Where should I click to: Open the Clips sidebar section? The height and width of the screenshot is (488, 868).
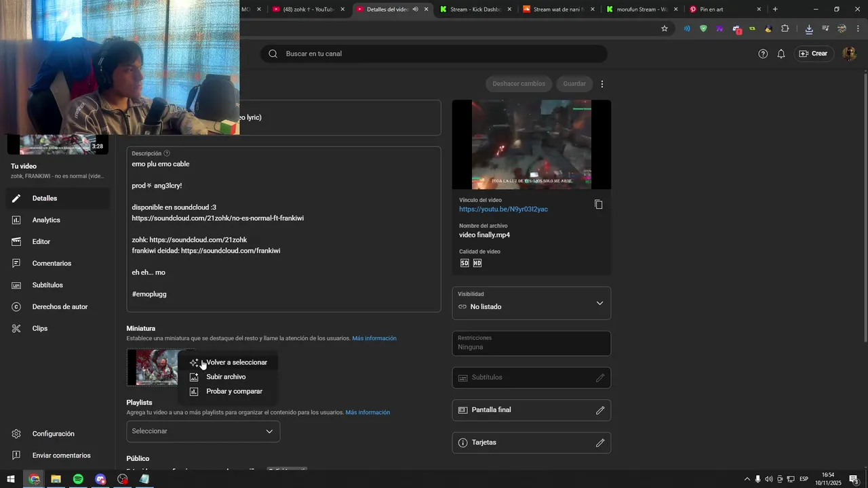pyautogui.click(x=58, y=329)
